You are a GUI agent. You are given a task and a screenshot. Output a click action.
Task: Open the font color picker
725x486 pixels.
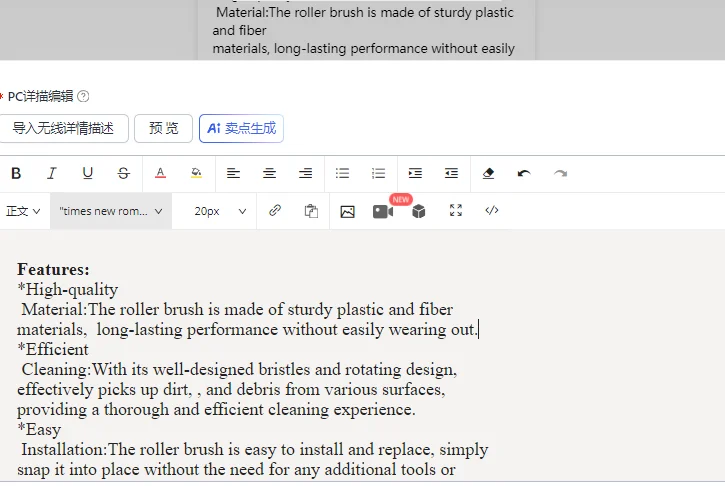click(160, 173)
